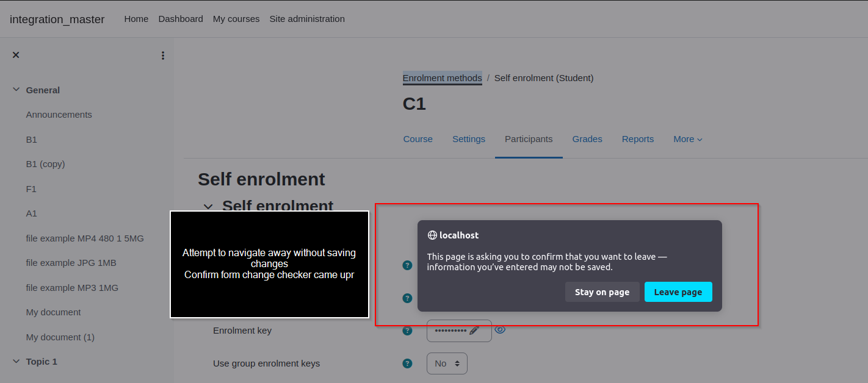Edit enrolment key via pencil icon
Image resolution: width=868 pixels, height=383 pixels.
pyautogui.click(x=474, y=331)
